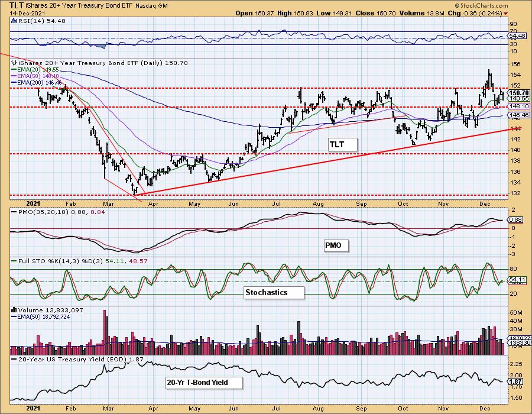Image resolution: width=532 pixels, height=414 pixels.
Task: Click the 132 price axis label
Action: pyautogui.click(x=515, y=193)
